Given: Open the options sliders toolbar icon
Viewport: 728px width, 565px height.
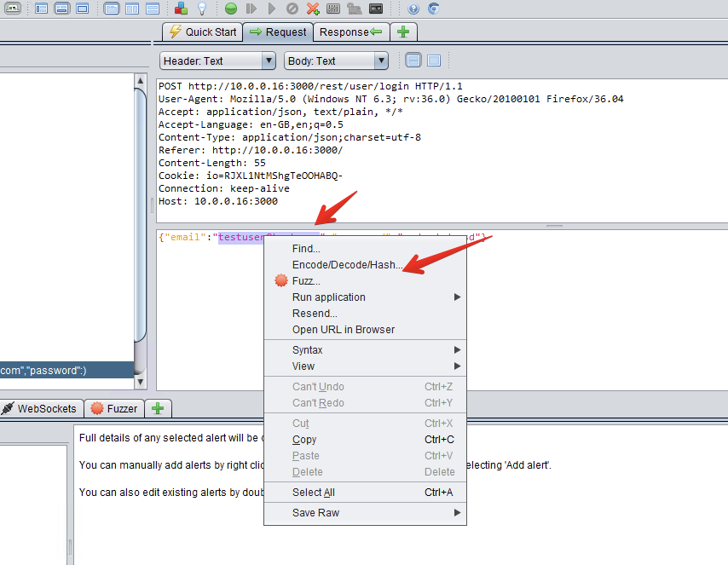Looking at the screenshot, I should [x=333, y=9].
